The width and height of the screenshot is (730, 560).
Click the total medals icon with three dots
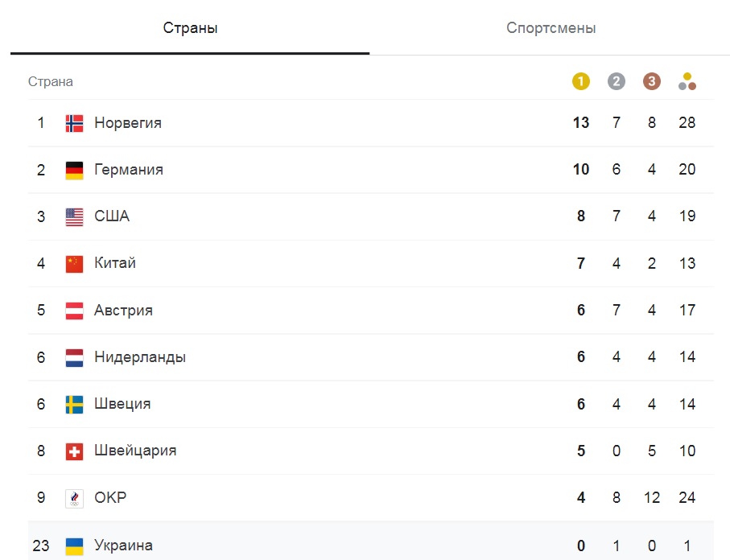(687, 81)
